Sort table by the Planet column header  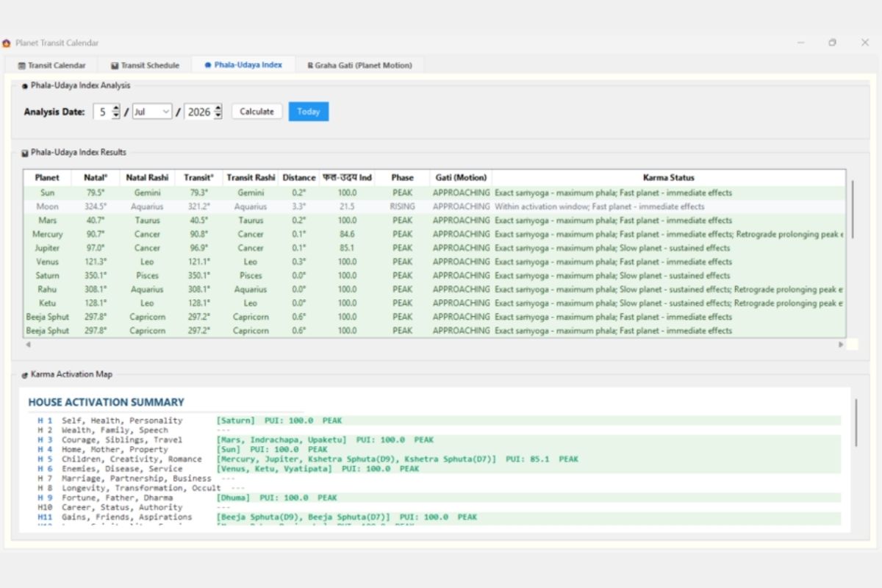[x=47, y=177]
